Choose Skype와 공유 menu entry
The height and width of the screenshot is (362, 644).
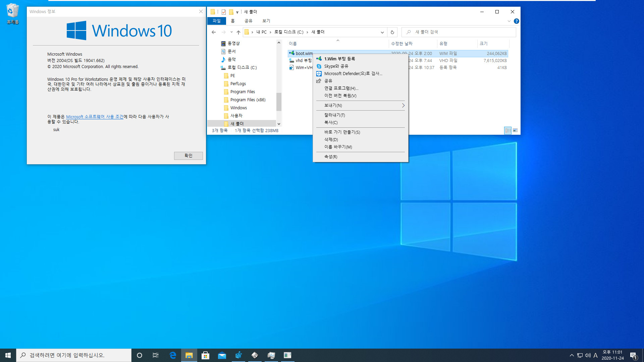point(361,66)
